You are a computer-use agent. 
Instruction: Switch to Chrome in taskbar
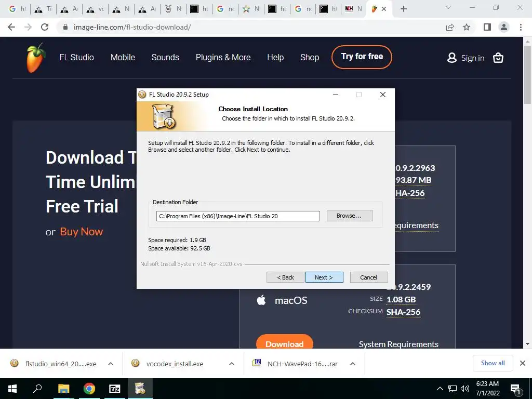pos(89,389)
